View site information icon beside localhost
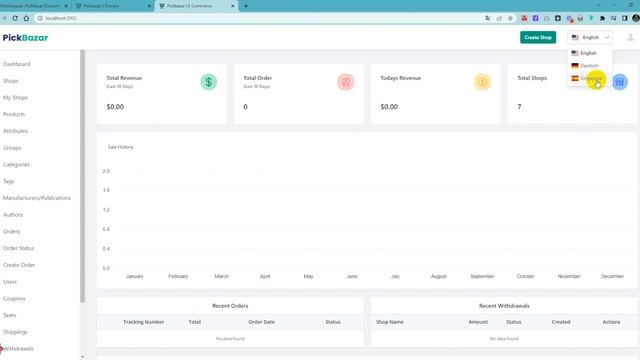Viewport: 640px width, 360px height. 40,18
